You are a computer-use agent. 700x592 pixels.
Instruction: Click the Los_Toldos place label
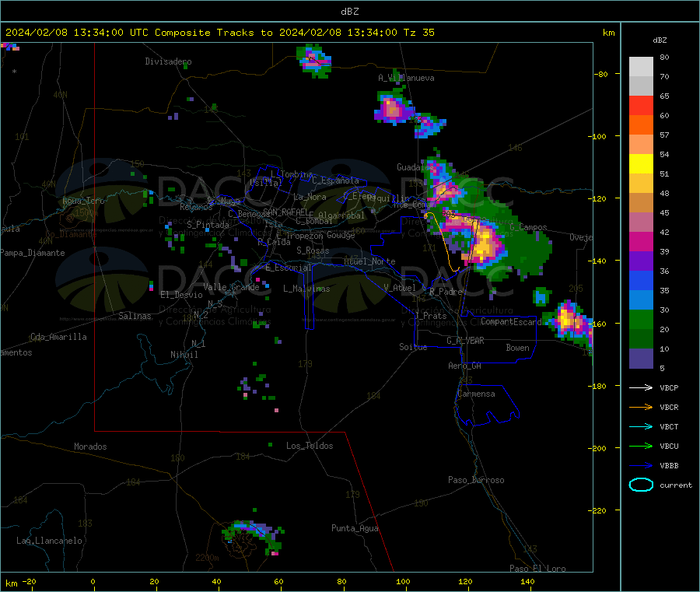(310, 446)
